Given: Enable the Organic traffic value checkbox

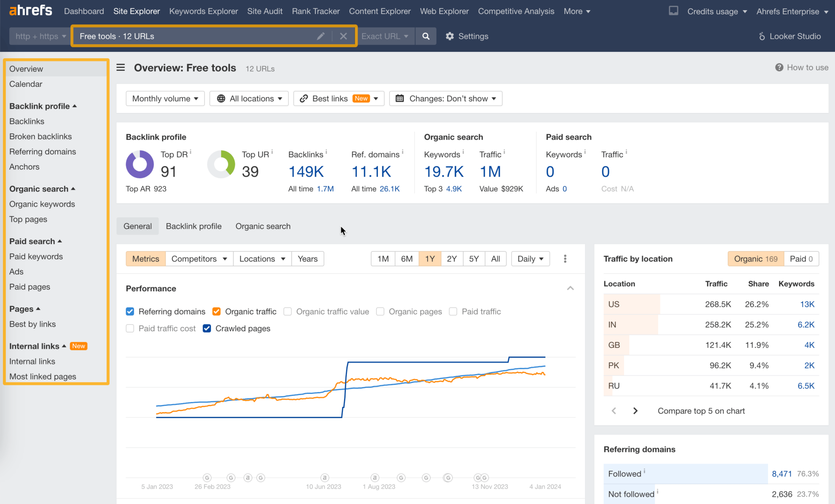Looking at the screenshot, I should coord(289,311).
